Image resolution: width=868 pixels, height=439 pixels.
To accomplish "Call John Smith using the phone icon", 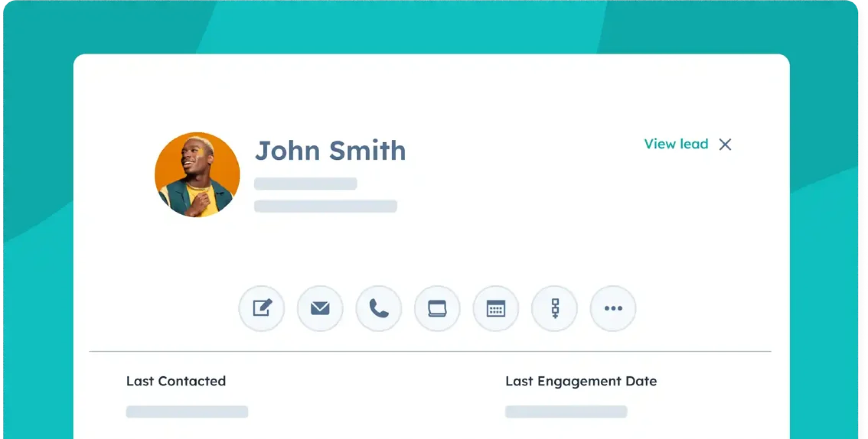I will pos(379,308).
